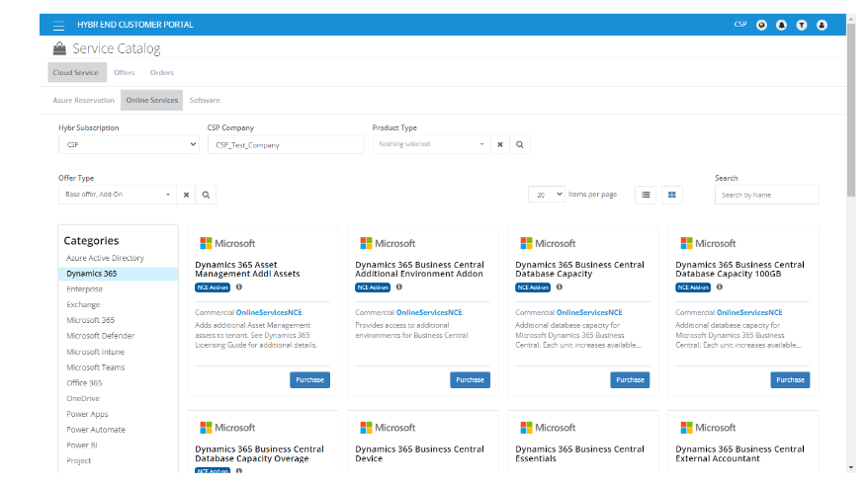Open the hamburger navigation menu
This screenshot has height=488, width=868.
click(58, 26)
